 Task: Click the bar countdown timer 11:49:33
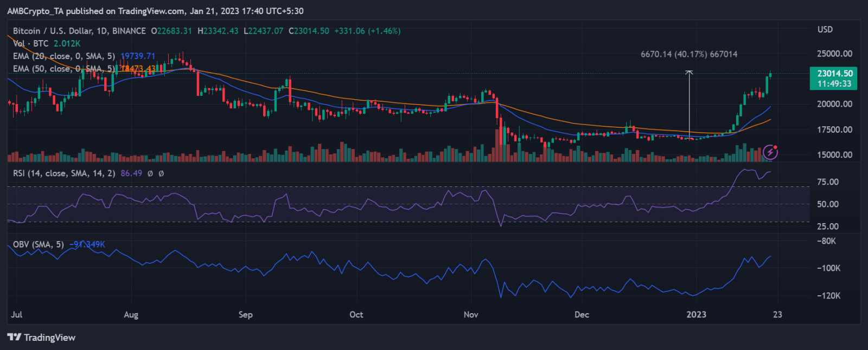click(835, 84)
